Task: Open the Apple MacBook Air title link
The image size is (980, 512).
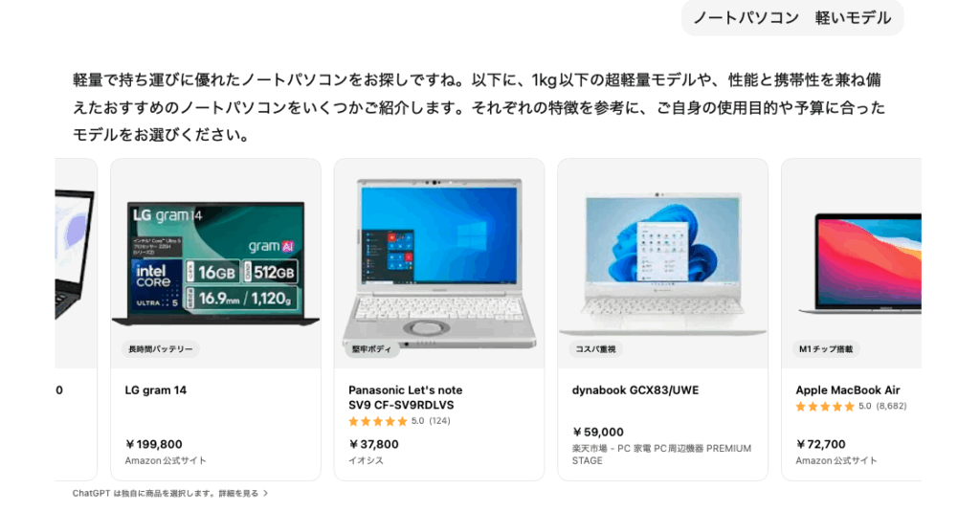Action: (x=848, y=390)
